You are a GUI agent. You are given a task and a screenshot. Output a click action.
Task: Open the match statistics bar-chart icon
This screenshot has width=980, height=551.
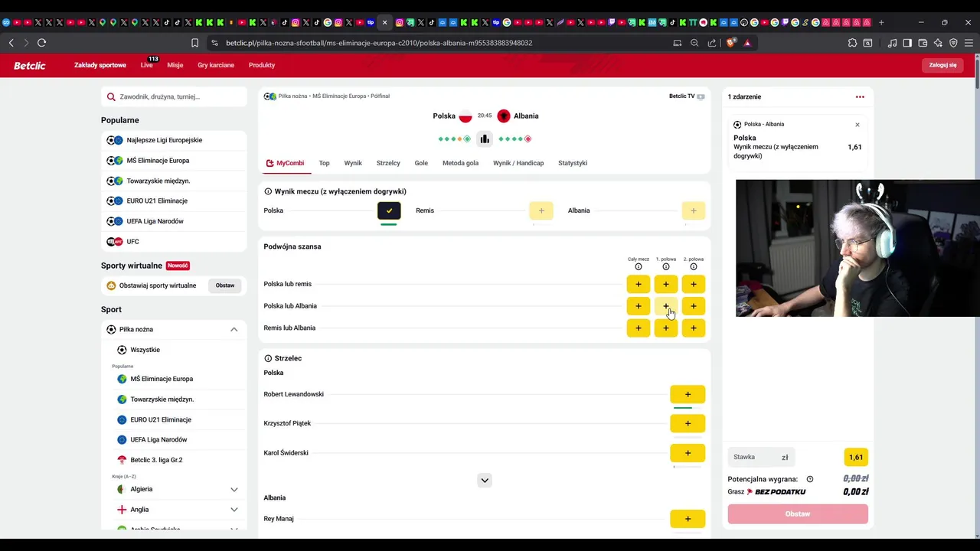coord(484,139)
